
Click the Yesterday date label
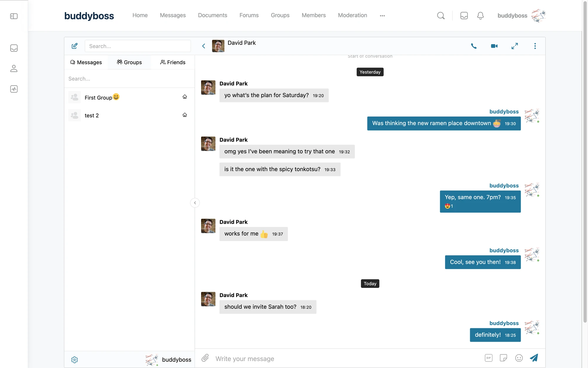[x=370, y=72]
